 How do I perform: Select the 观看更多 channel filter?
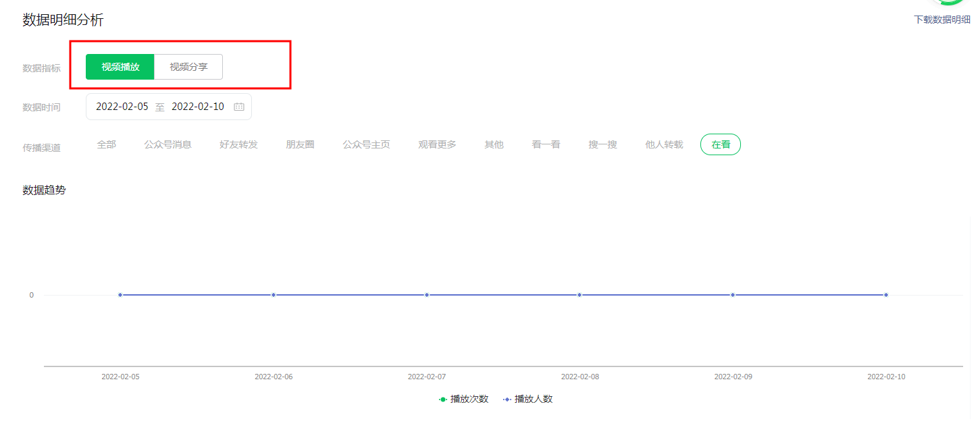[x=438, y=144]
